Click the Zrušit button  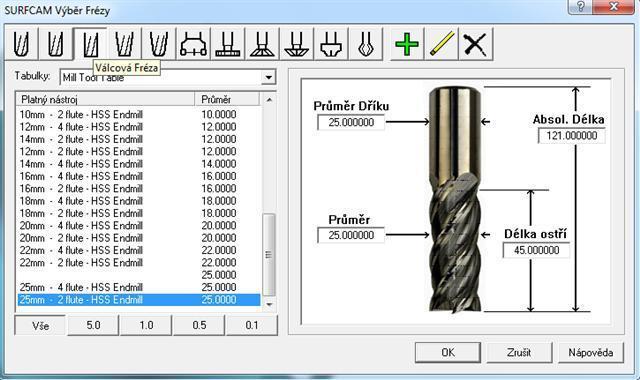[x=519, y=352]
